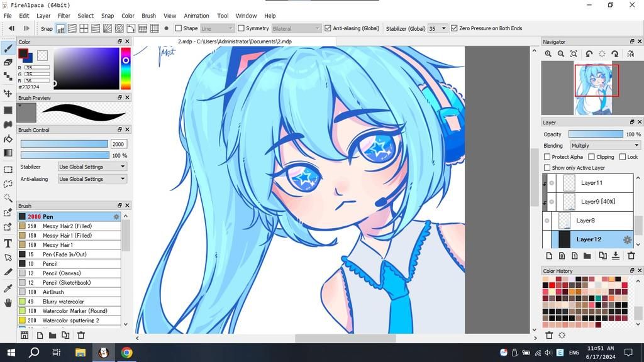The image size is (644, 362).
Task: Select the Blurry watercolor brush
Action: [x=69, y=302]
